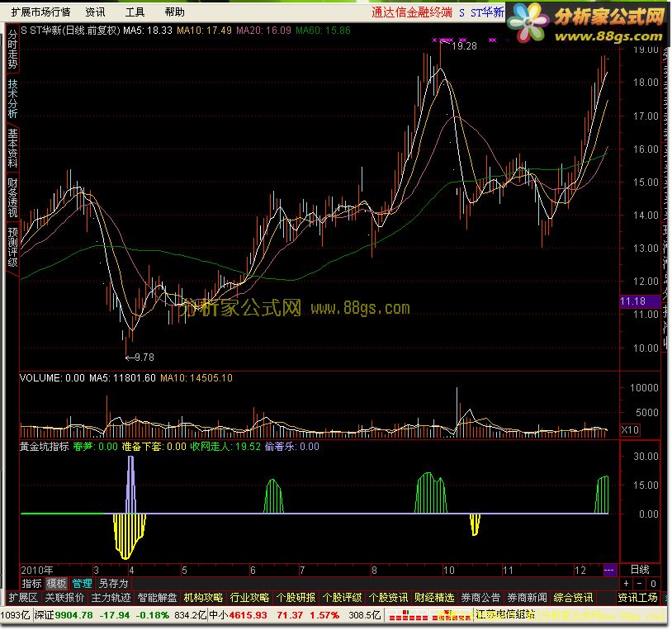Open the 关联报价 tab
This screenshot has height=630, width=672.
click(64, 598)
